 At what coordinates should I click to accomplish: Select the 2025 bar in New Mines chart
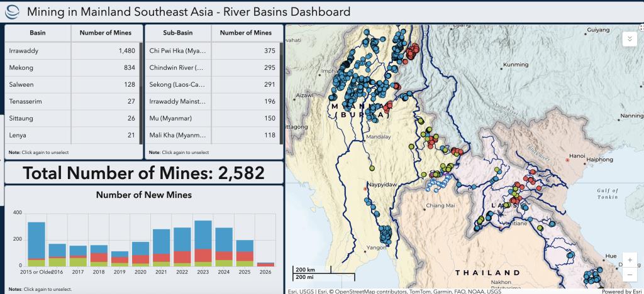(245, 253)
